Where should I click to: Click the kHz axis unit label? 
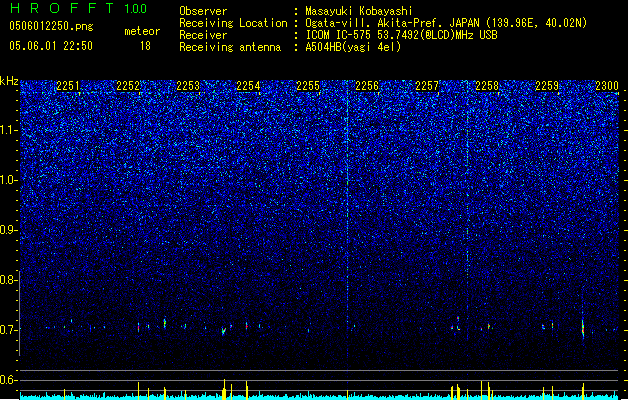point(9,81)
